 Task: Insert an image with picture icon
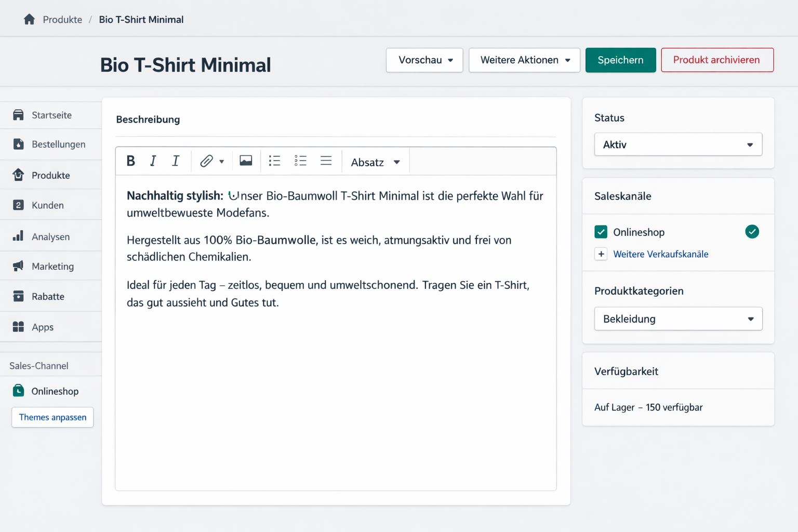[246, 161]
